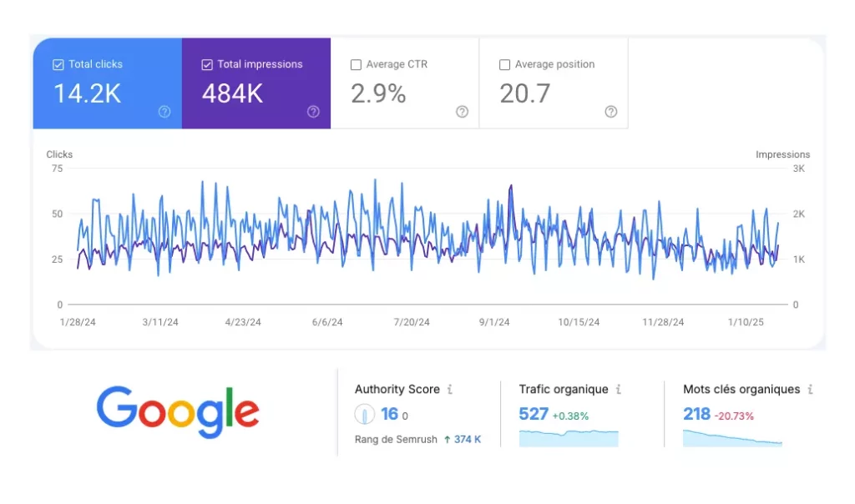Click the Rang de Semrush label
Viewport: 855px width, 504px height.
[x=396, y=439]
